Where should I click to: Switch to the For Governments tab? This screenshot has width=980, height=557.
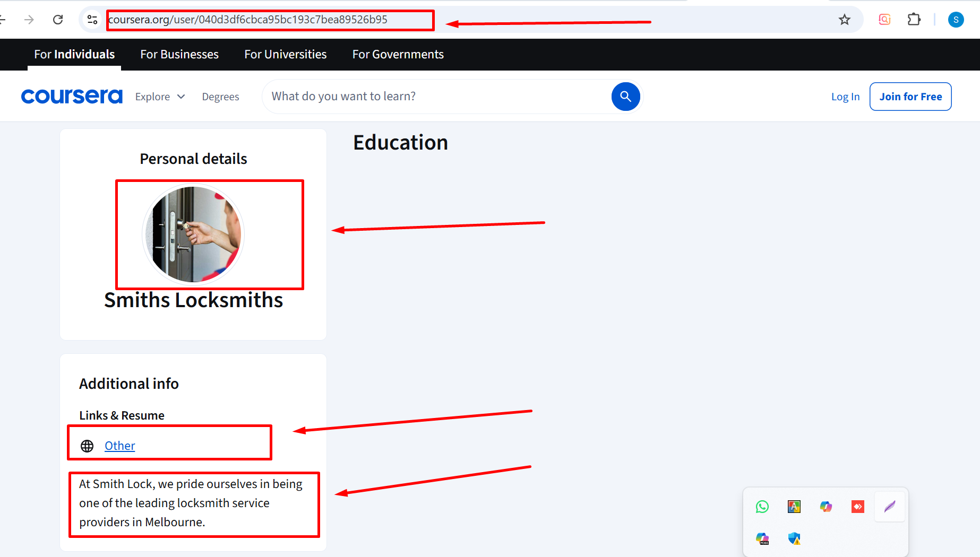pyautogui.click(x=398, y=54)
